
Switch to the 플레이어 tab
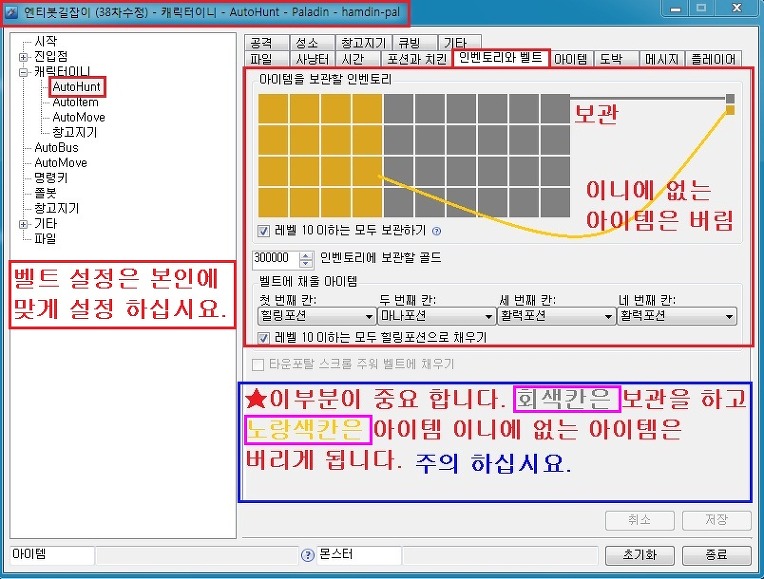tap(713, 59)
